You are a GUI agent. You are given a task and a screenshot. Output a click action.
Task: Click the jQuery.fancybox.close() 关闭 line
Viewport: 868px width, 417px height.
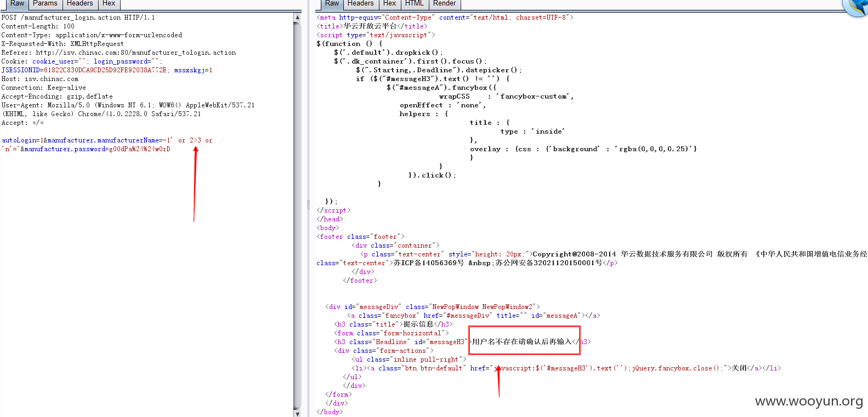566,368
